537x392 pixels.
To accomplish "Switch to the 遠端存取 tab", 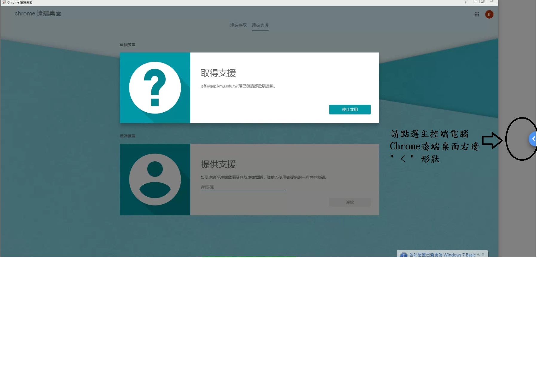I will coord(238,25).
